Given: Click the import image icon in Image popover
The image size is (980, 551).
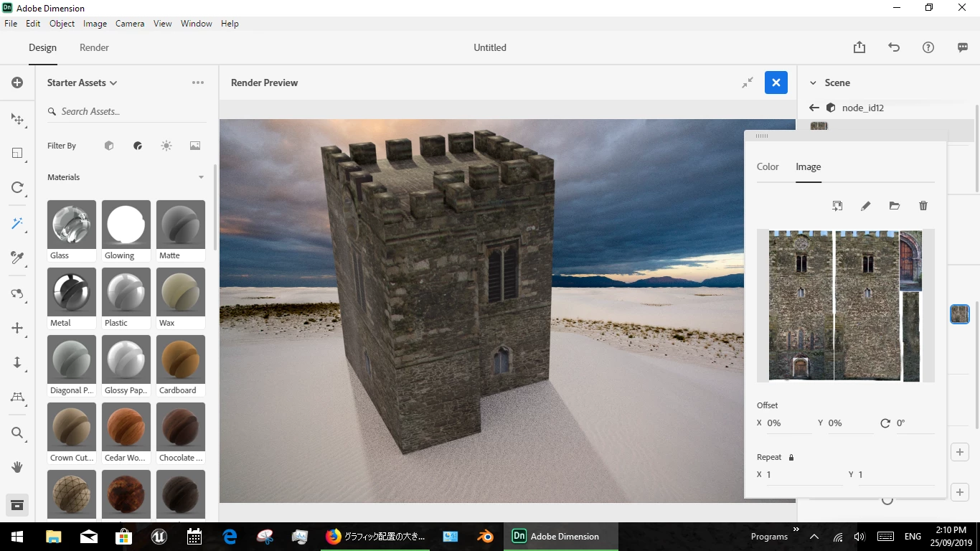Looking at the screenshot, I should click(837, 206).
